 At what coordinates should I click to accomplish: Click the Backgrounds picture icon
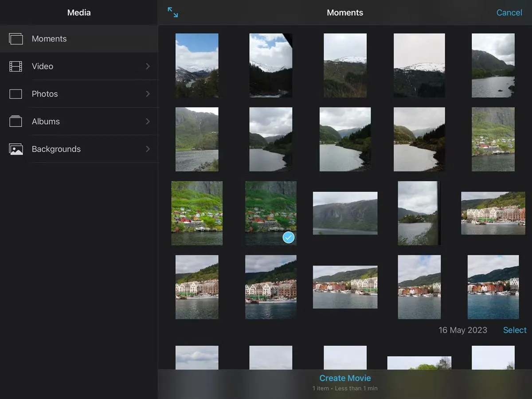16,149
